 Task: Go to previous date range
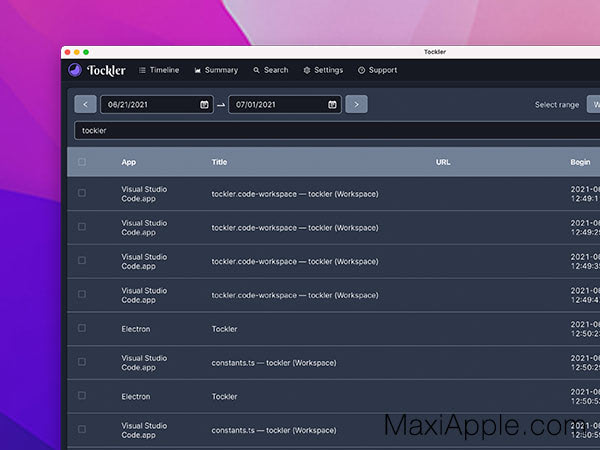[85, 104]
